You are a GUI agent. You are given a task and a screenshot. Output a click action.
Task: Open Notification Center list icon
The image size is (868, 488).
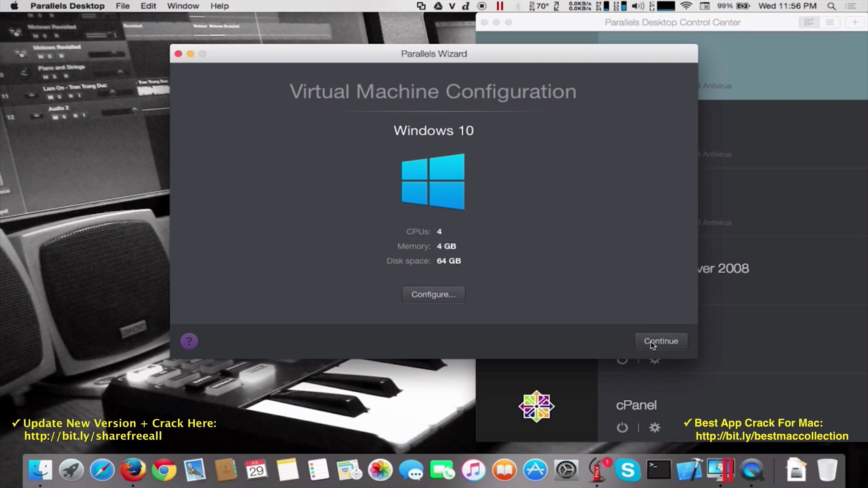pyautogui.click(x=851, y=6)
